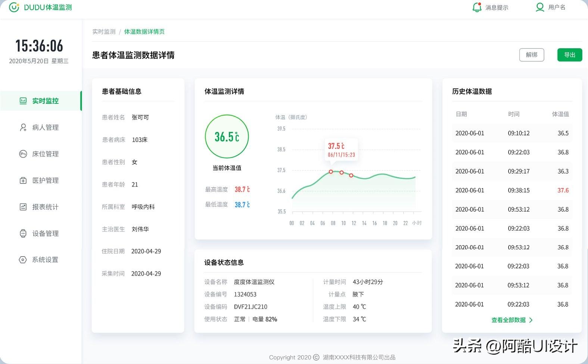Click bed value 103床

[140, 140]
